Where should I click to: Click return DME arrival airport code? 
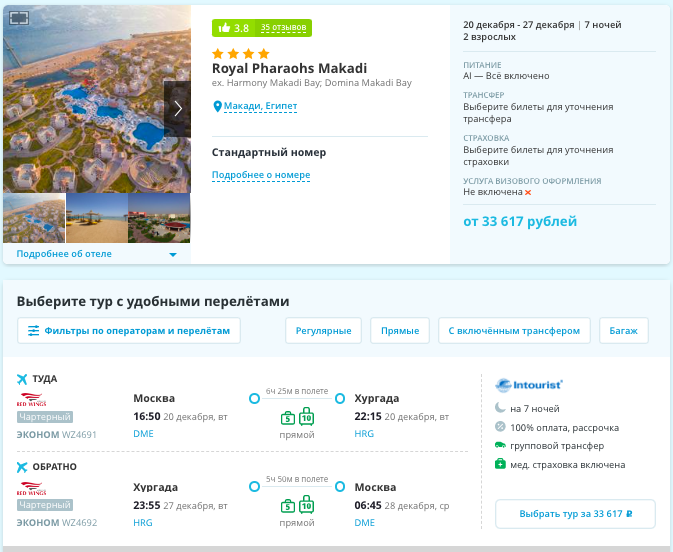coord(364,522)
